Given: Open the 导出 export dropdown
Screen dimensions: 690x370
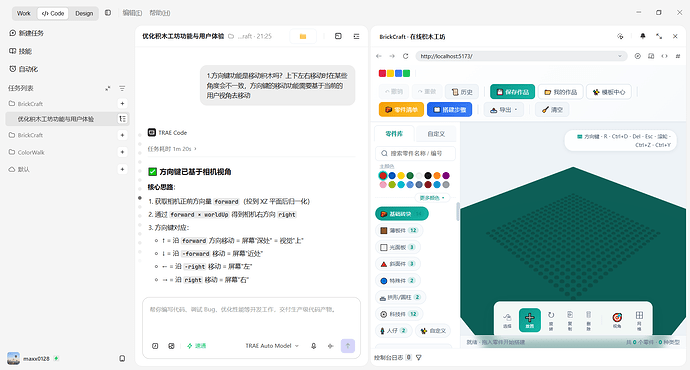Looking at the screenshot, I should pyautogui.click(x=504, y=110).
